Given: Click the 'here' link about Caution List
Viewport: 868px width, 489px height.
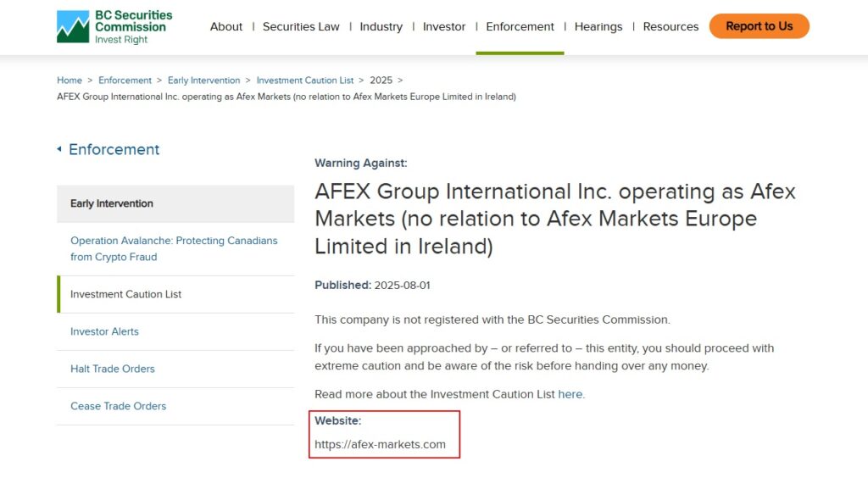Looking at the screenshot, I should 570,394.
